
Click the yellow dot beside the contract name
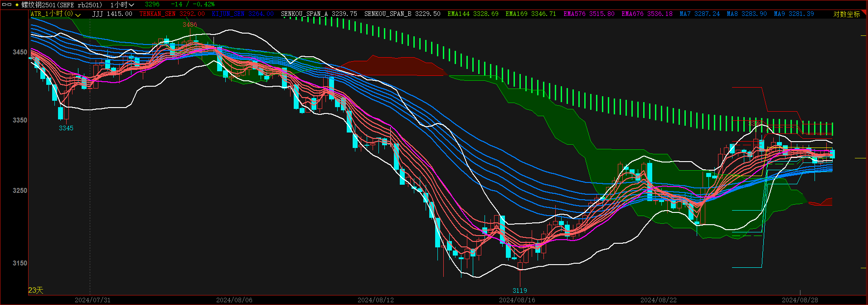click(17, 5)
